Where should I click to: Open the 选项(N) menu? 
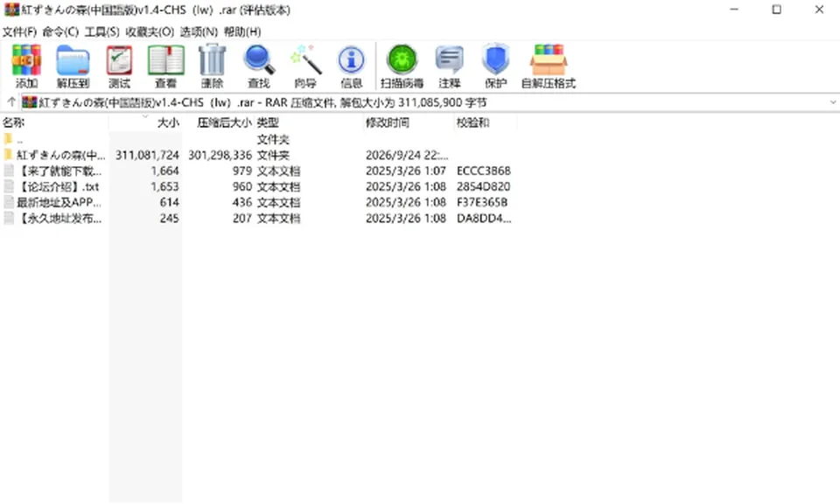199,31
